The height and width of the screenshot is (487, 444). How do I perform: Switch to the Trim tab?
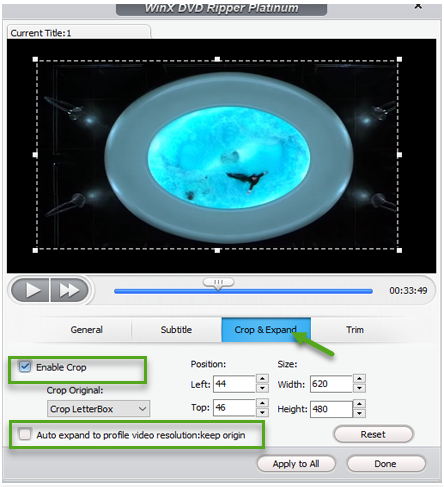tap(355, 330)
